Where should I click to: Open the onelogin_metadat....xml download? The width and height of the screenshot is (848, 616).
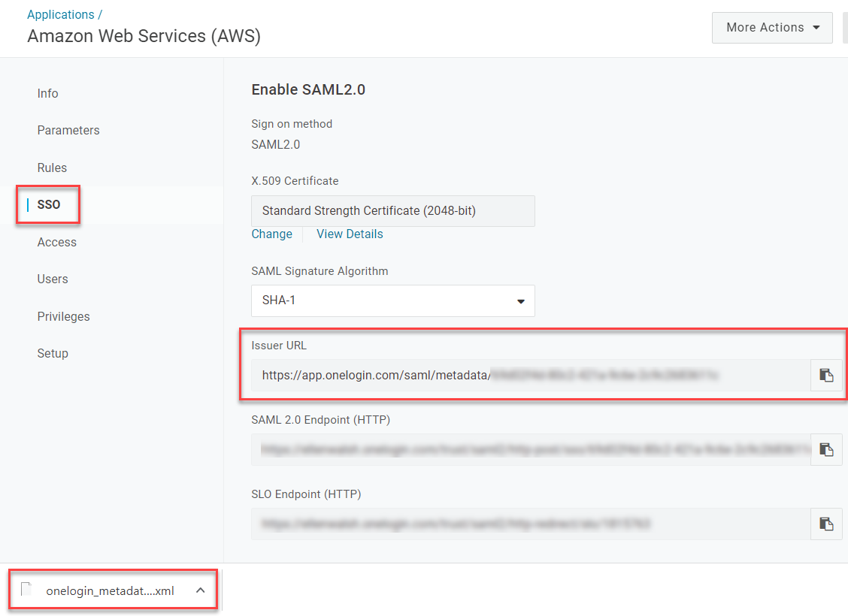point(111,590)
